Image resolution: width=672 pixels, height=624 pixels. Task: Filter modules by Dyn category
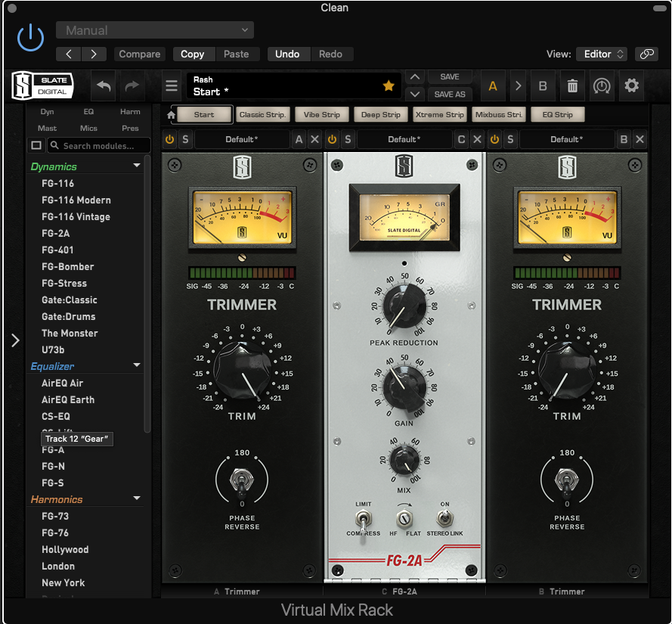coord(47,111)
